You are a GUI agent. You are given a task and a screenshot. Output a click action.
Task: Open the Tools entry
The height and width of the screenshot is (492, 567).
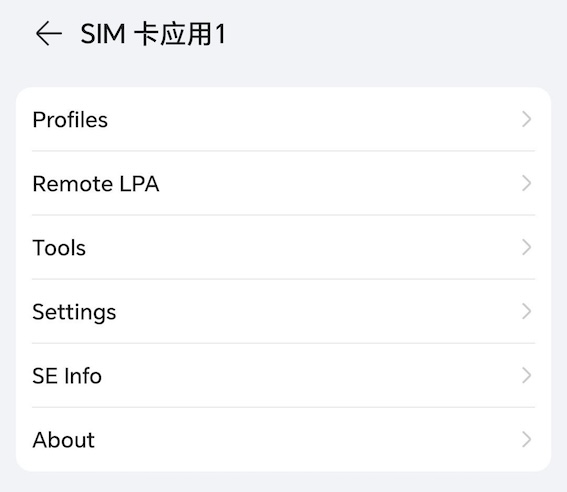point(284,247)
